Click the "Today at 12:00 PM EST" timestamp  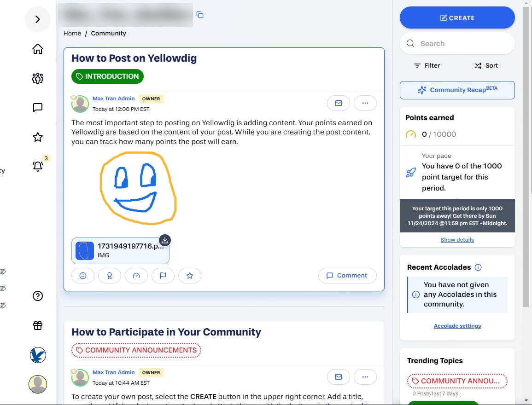point(121,109)
